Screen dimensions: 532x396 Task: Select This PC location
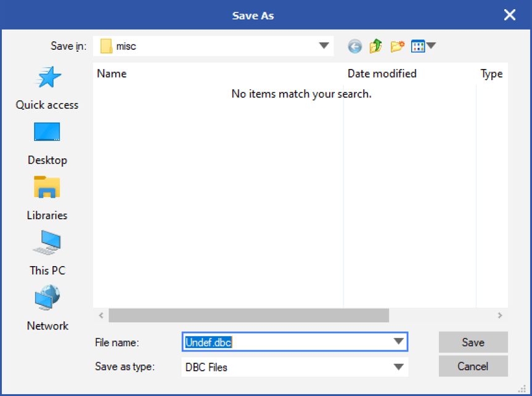click(x=47, y=253)
